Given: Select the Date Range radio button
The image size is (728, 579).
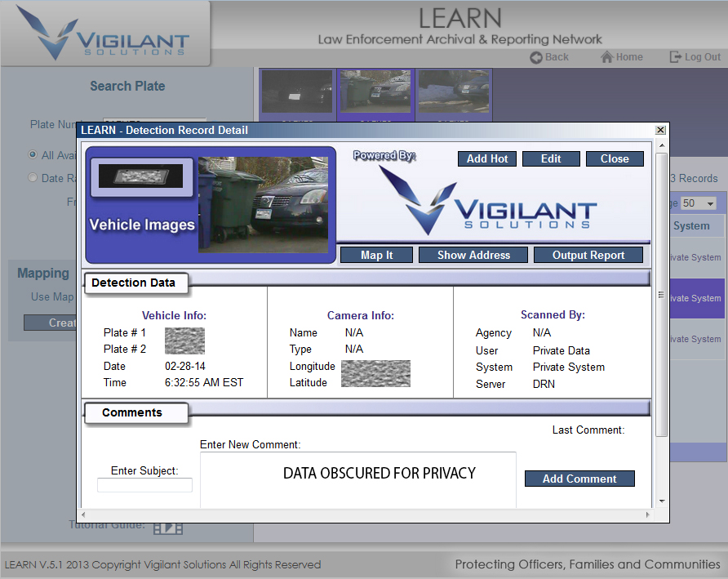Looking at the screenshot, I should coord(33,178).
